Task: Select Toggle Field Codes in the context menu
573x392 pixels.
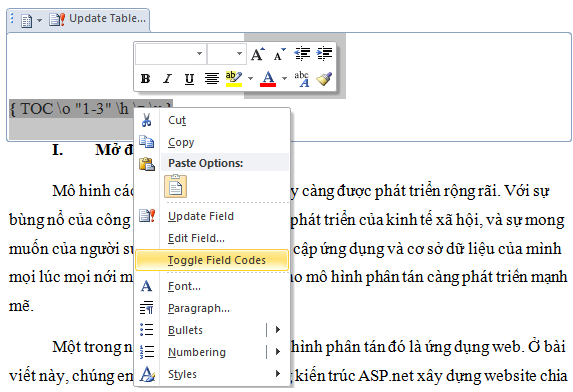Action: pyautogui.click(x=212, y=260)
